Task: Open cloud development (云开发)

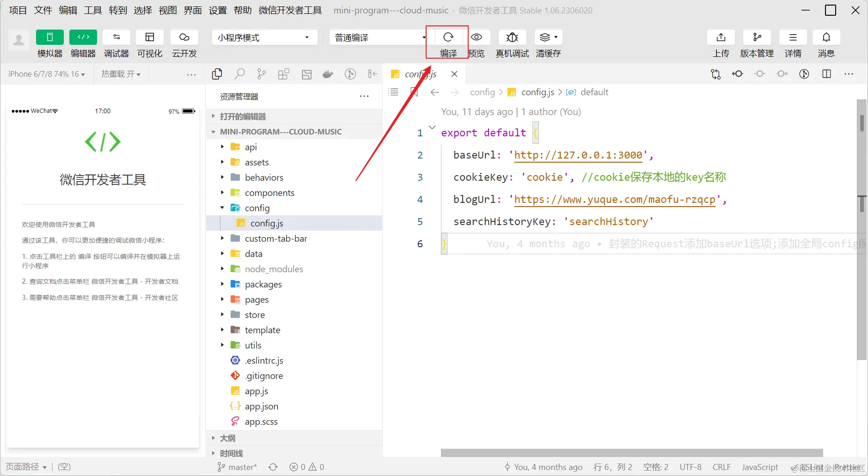Action: point(184,37)
